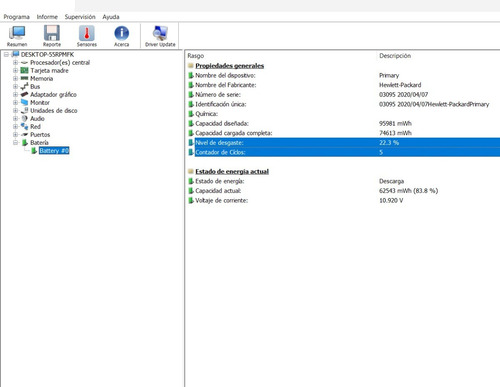The height and width of the screenshot is (387, 500).
Task: Click the Bus connector icon
Action: (x=24, y=86)
